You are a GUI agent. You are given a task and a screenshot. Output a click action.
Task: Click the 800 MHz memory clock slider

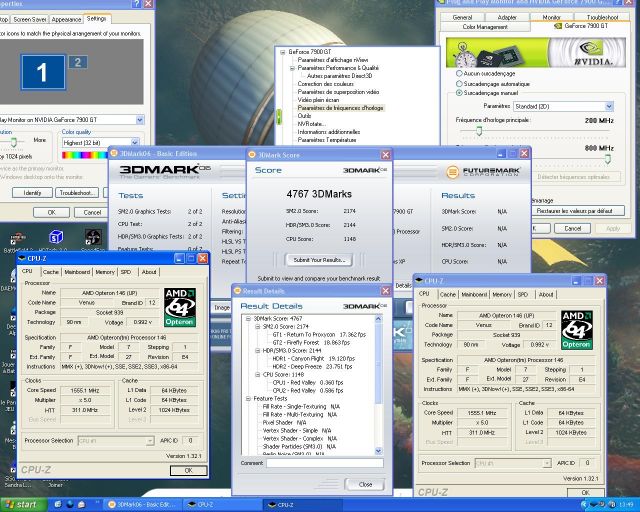pyautogui.click(x=608, y=159)
